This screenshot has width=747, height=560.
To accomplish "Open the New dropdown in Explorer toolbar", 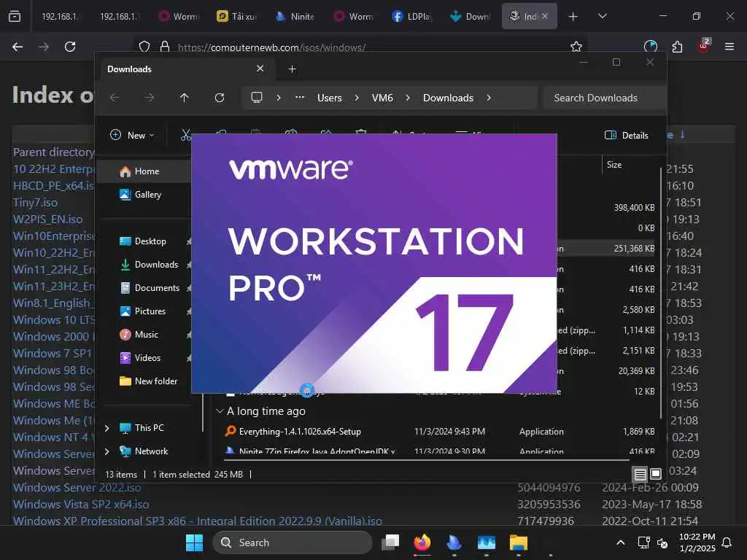I will pos(133,135).
